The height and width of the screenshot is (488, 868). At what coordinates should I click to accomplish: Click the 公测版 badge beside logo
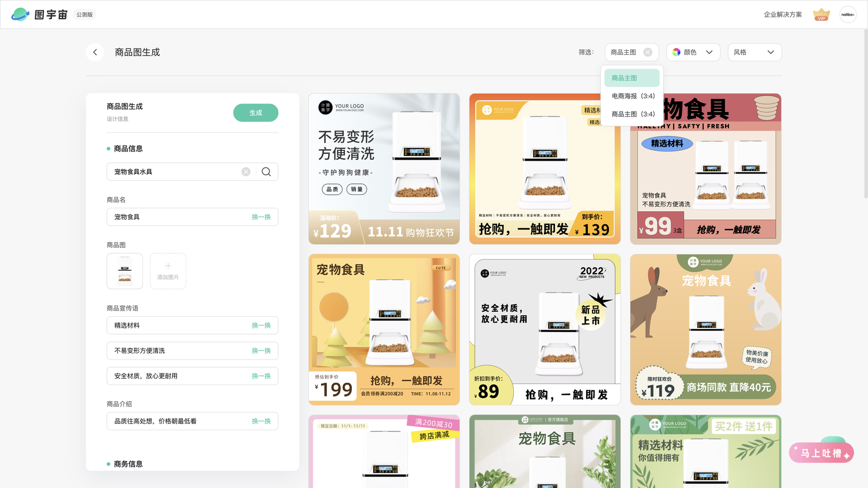(x=84, y=14)
